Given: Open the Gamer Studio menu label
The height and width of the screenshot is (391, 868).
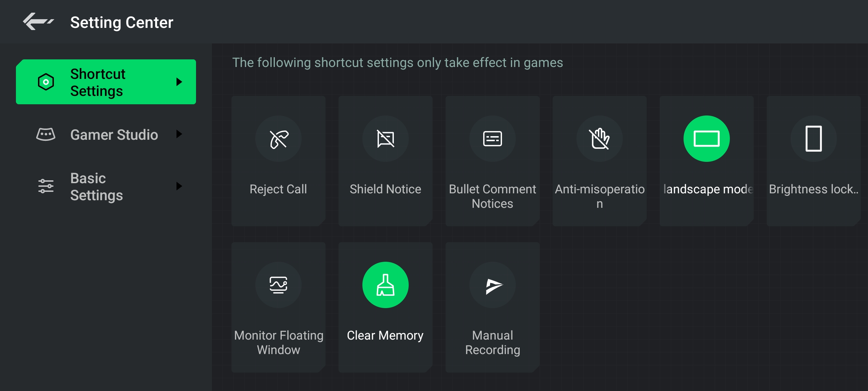Looking at the screenshot, I should 114,135.
